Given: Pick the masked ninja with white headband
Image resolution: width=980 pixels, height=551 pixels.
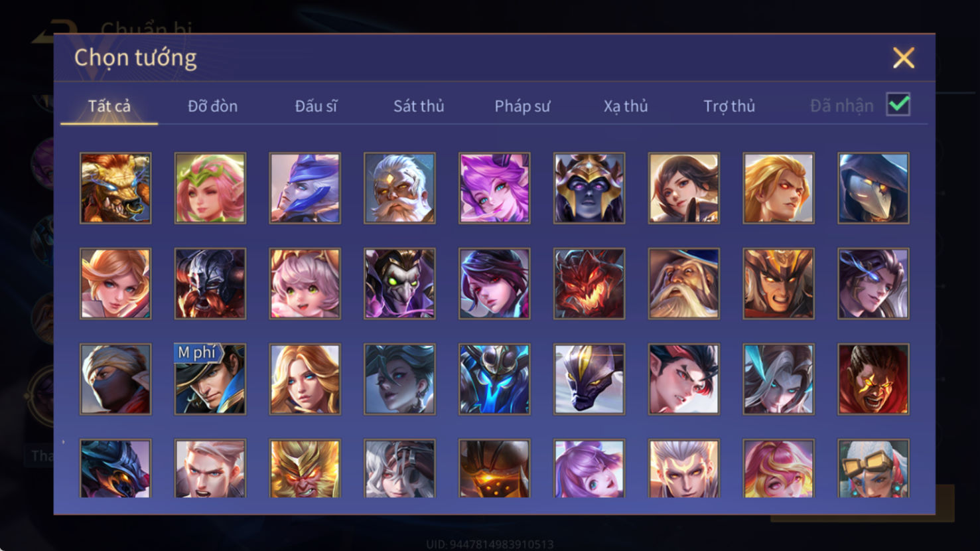Looking at the screenshot, I should [x=115, y=379].
